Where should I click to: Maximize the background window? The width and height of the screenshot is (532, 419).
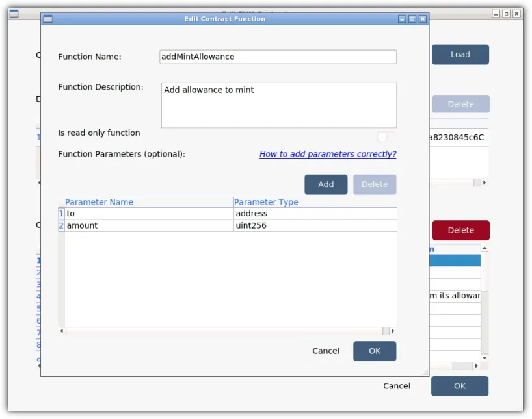[506, 14]
